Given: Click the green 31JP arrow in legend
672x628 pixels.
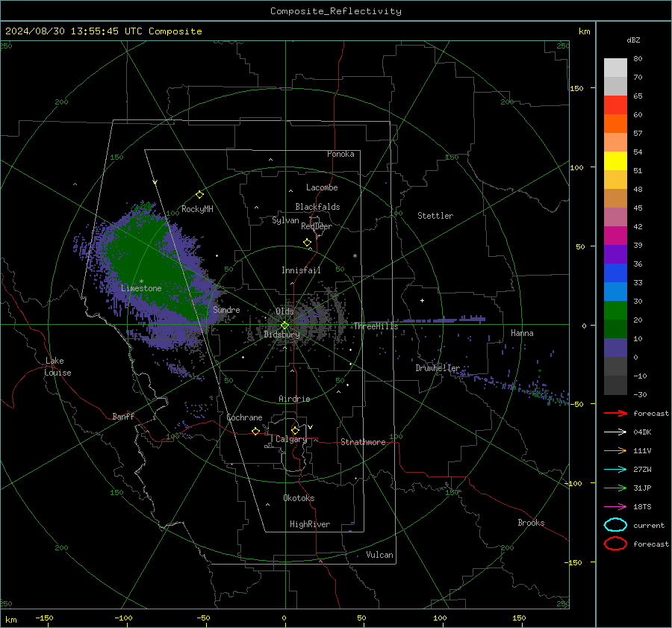Looking at the screenshot, I should (x=615, y=488).
